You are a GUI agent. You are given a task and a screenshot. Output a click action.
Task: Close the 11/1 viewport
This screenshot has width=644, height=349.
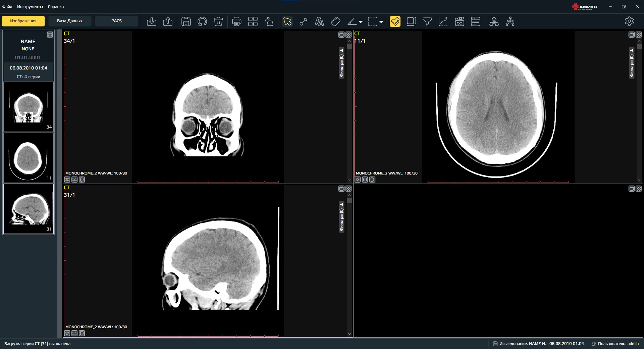(x=639, y=35)
